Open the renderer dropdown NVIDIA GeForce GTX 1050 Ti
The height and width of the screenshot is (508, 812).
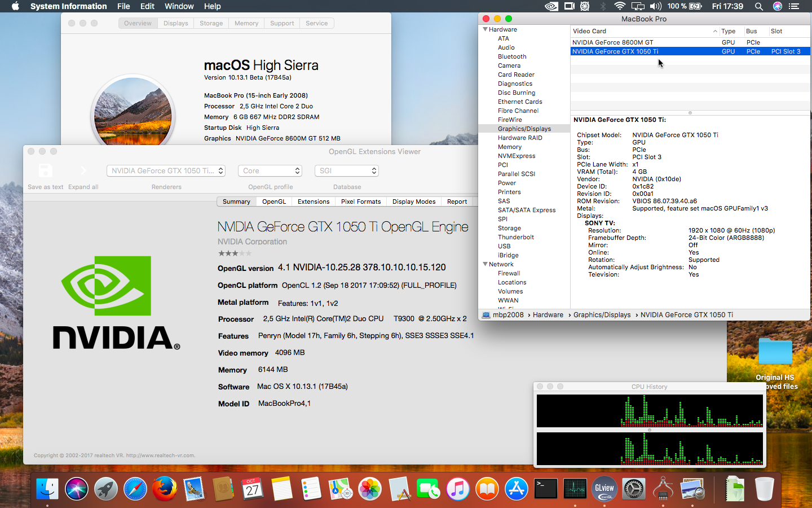pos(166,170)
